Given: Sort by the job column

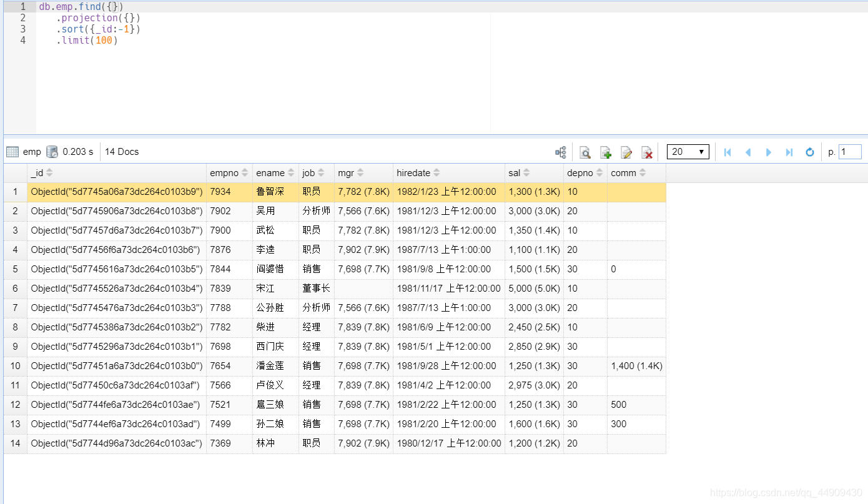Looking at the screenshot, I should (317, 173).
